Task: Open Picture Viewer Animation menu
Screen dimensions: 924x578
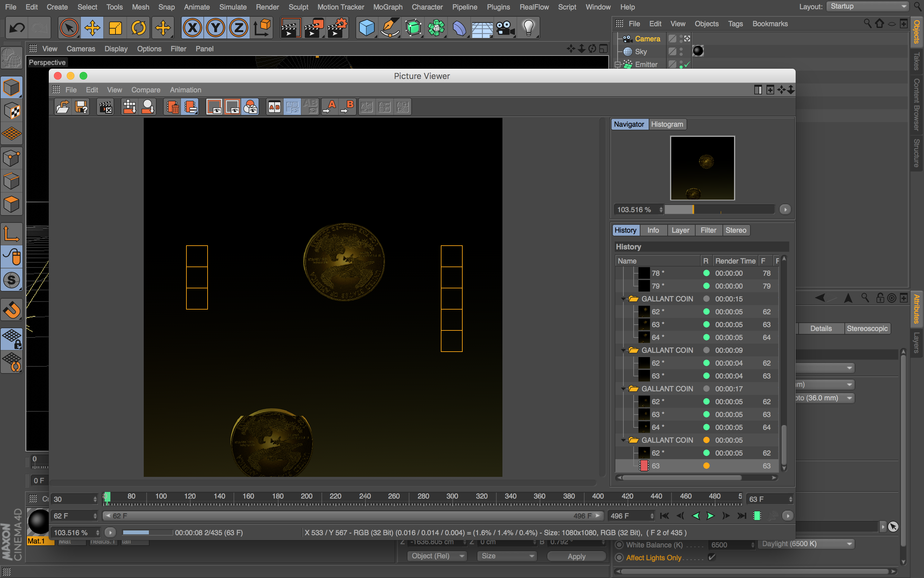Action: [185, 90]
